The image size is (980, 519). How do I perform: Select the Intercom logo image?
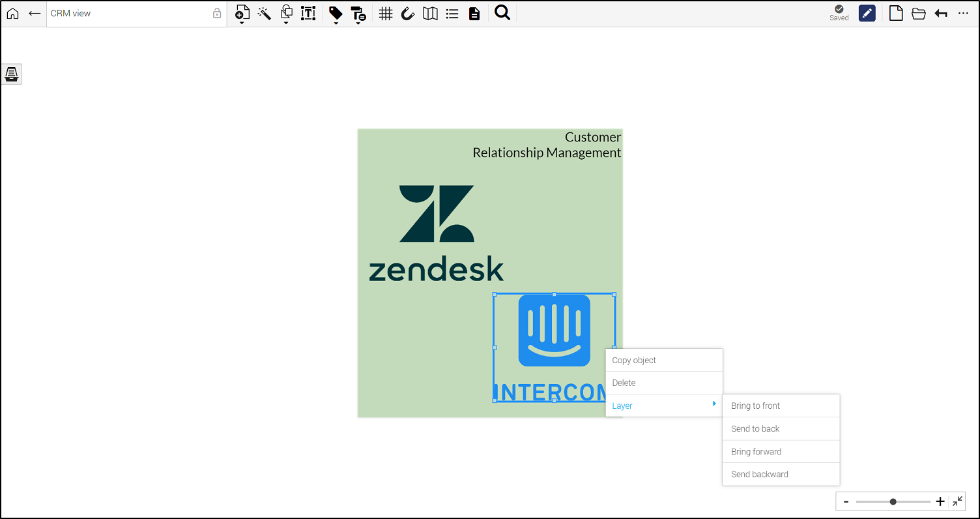(x=554, y=348)
